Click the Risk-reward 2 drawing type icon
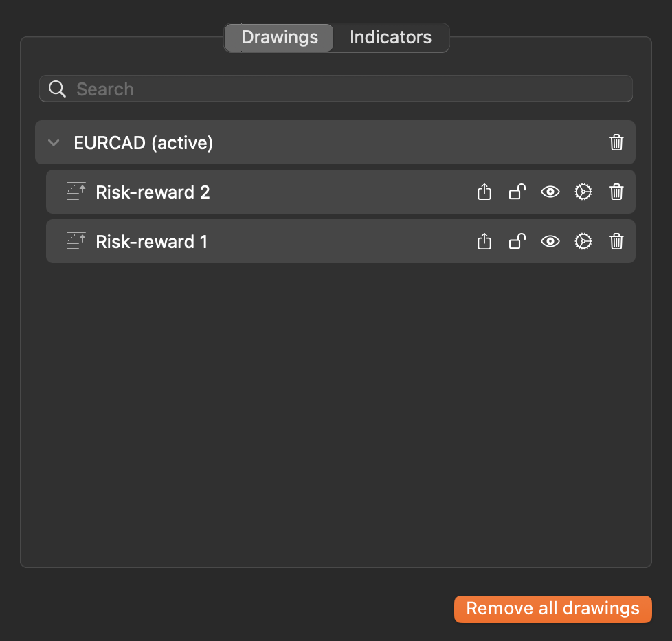 (x=76, y=192)
